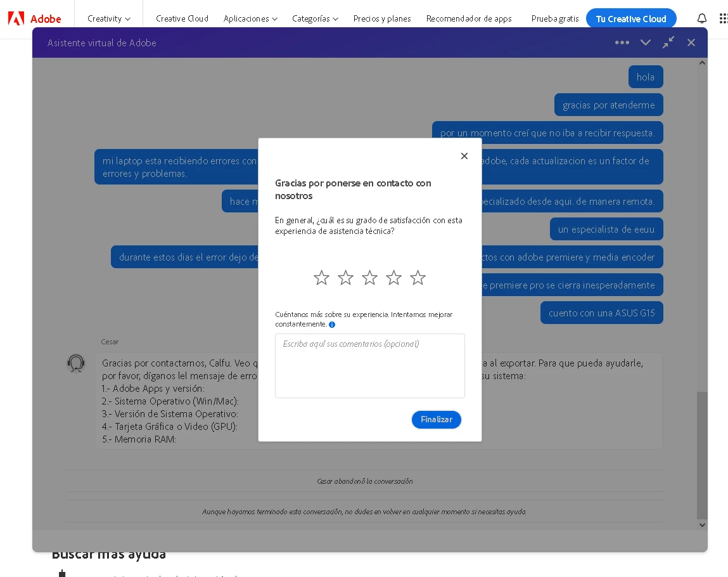Viewport: 728px width, 577px height.
Task: Shrink the chat window with arrows icon
Action: [668, 42]
